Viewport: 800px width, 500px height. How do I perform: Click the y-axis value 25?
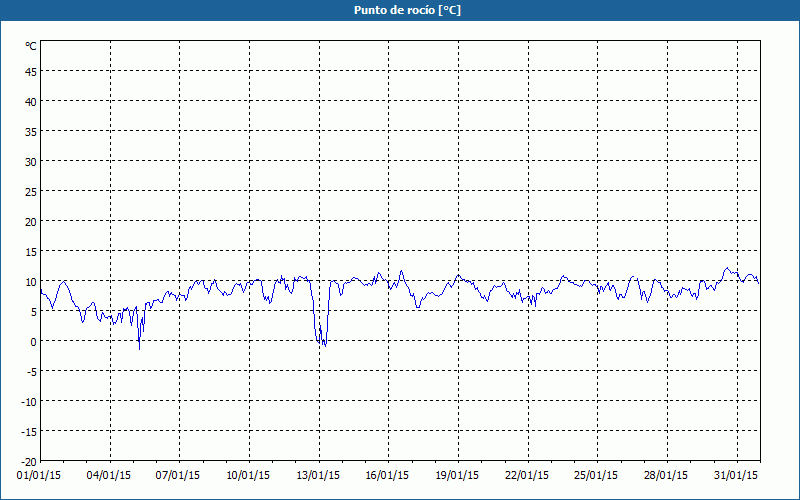click(x=31, y=192)
